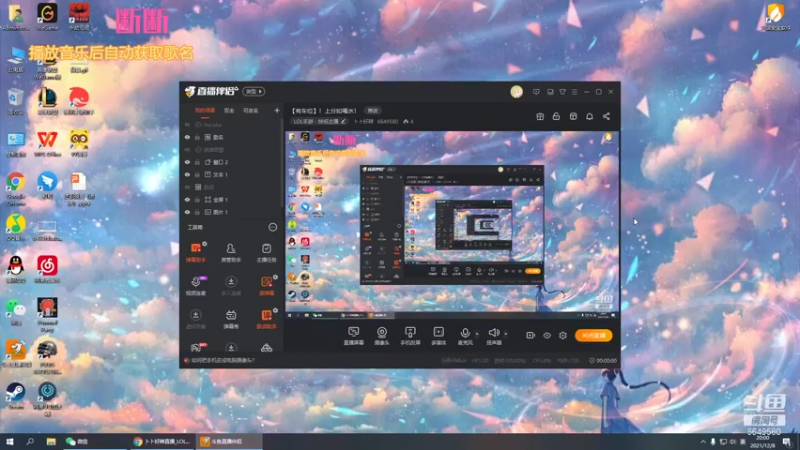The width and height of the screenshot is (800, 450).
Task: Select the 文本 1 source row
Action: coord(232,174)
